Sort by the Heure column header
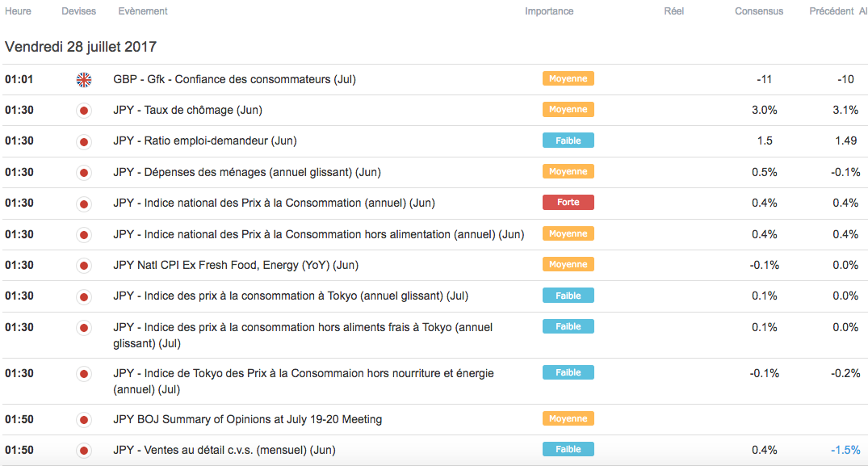868x466 pixels. click(x=18, y=11)
